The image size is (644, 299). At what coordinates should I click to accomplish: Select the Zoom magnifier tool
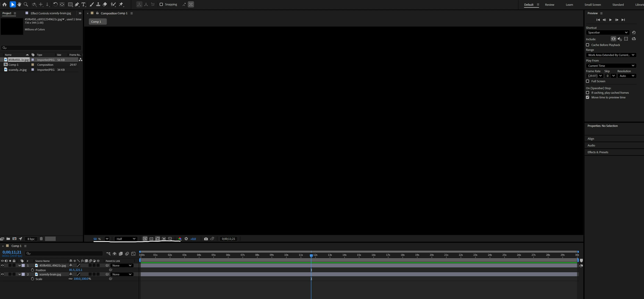point(26,4)
